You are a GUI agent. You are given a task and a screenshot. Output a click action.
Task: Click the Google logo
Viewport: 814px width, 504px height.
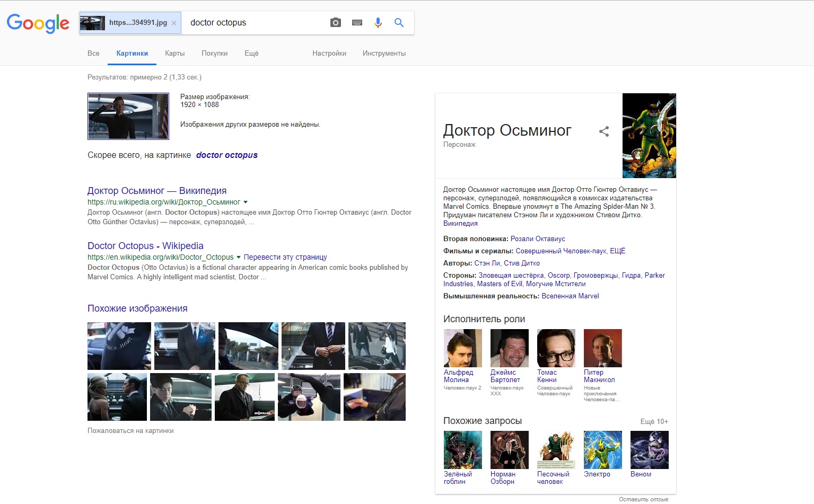tap(38, 23)
